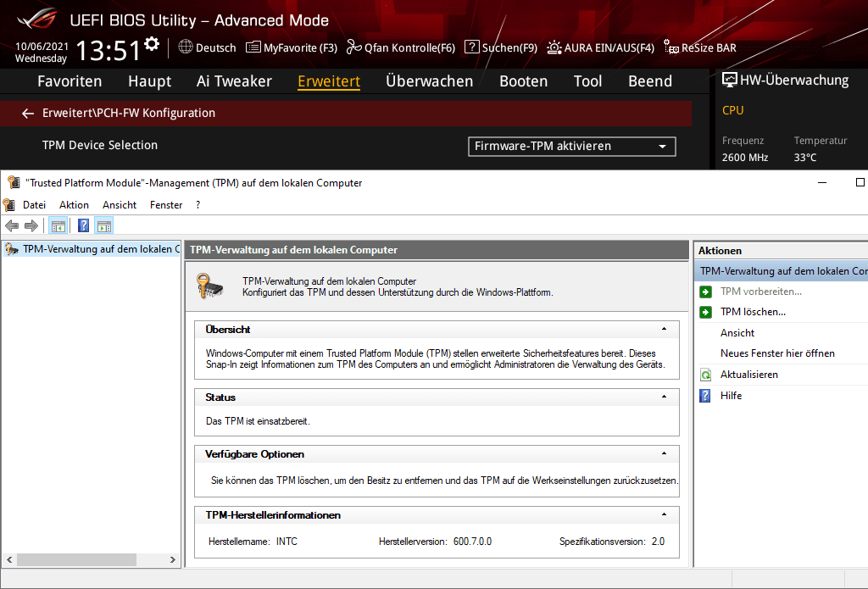Image resolution: width=868 pixels, height=589 pixels.
Task: Open the Datei menu
Action: tap(34, 205)
